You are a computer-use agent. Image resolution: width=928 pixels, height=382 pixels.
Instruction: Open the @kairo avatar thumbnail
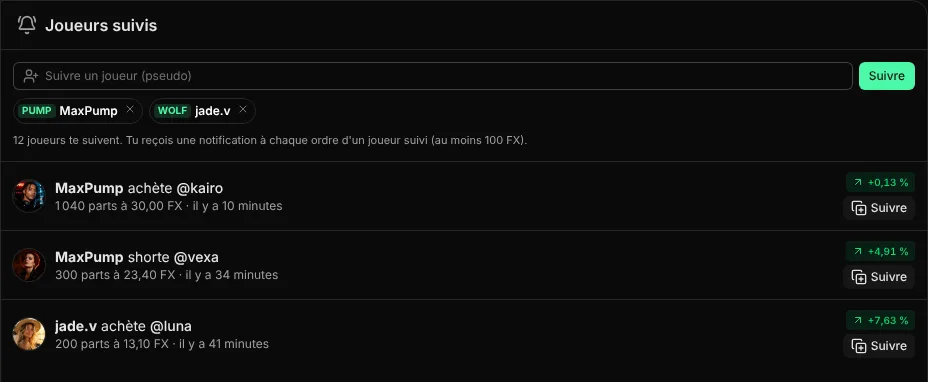pos(29,196)
